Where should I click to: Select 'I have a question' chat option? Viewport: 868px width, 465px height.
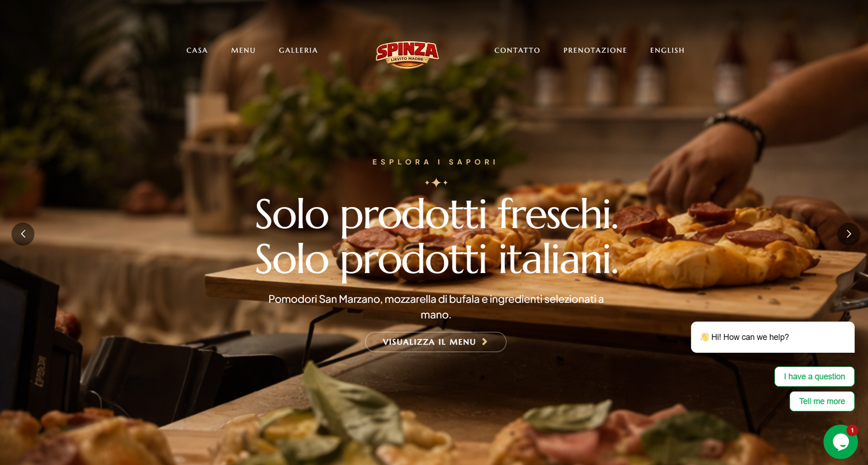click(814, 377)
